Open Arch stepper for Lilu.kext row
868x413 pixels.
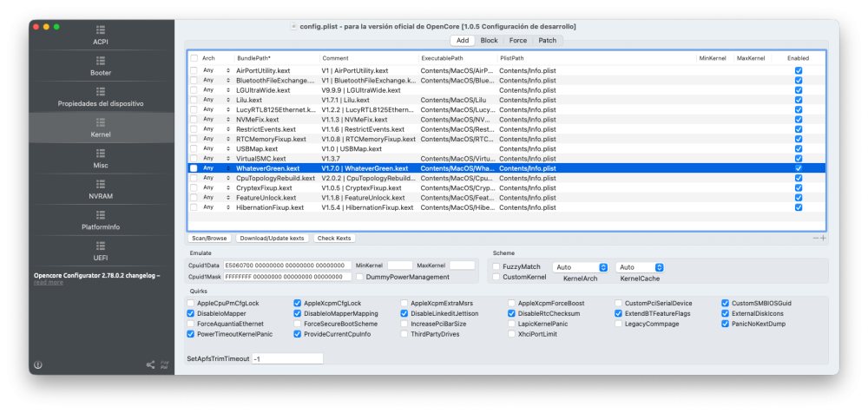click(228, 100)
